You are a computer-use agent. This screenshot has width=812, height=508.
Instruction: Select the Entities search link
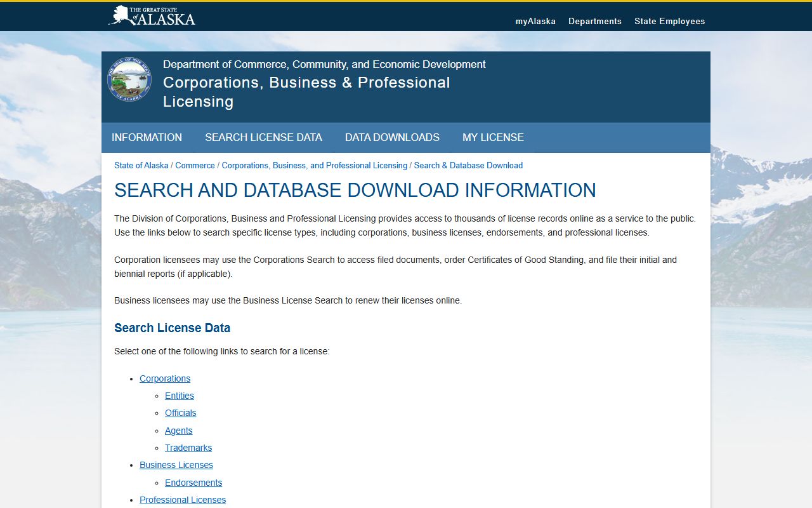180,396
